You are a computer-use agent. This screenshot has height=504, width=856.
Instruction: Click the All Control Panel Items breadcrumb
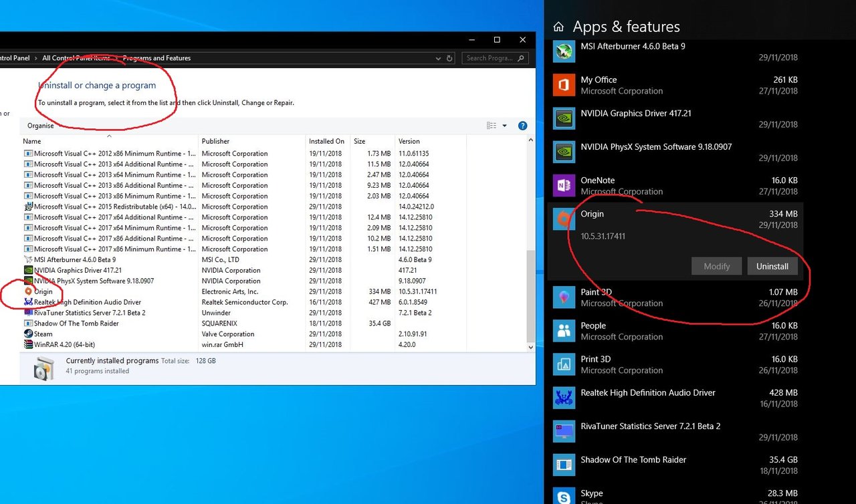76,58
